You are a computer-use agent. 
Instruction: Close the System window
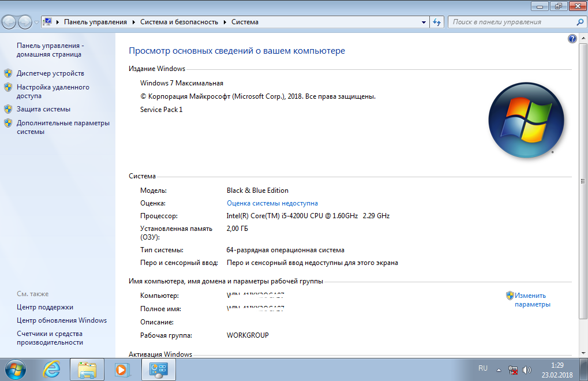[578, 6]
